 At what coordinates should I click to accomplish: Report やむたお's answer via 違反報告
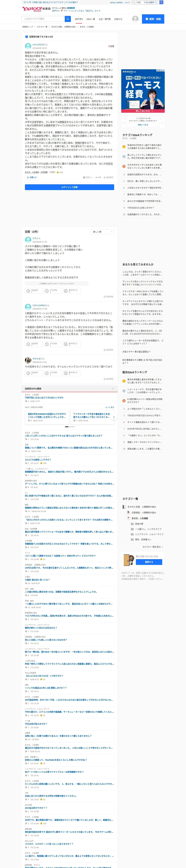coord(109,379)
